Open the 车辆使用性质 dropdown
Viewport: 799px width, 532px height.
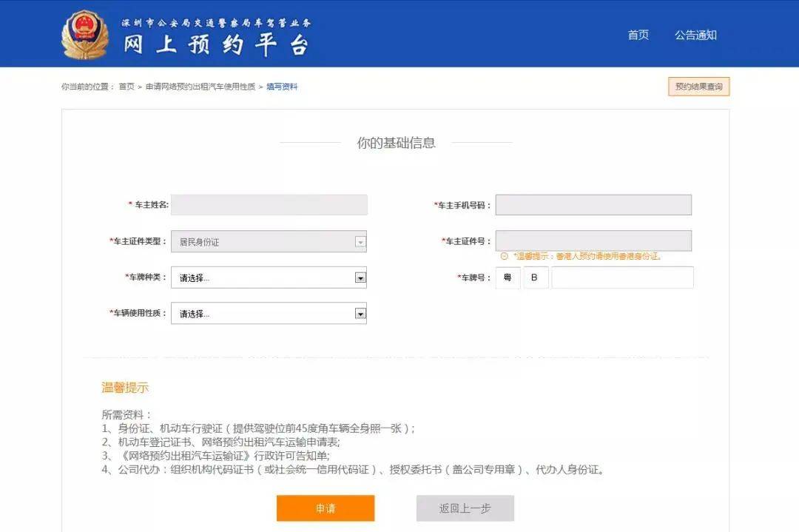(x=269, y=314)
